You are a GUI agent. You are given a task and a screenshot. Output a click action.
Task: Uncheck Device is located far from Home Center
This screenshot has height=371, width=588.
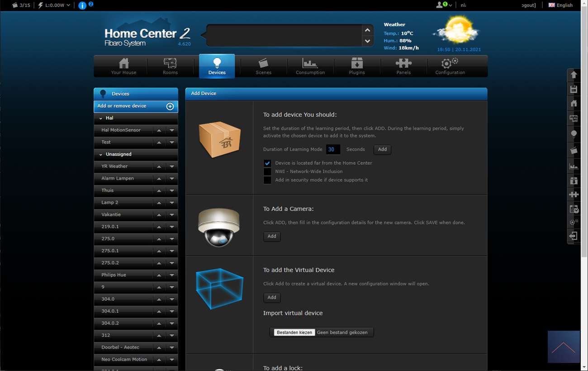(267, 163)
